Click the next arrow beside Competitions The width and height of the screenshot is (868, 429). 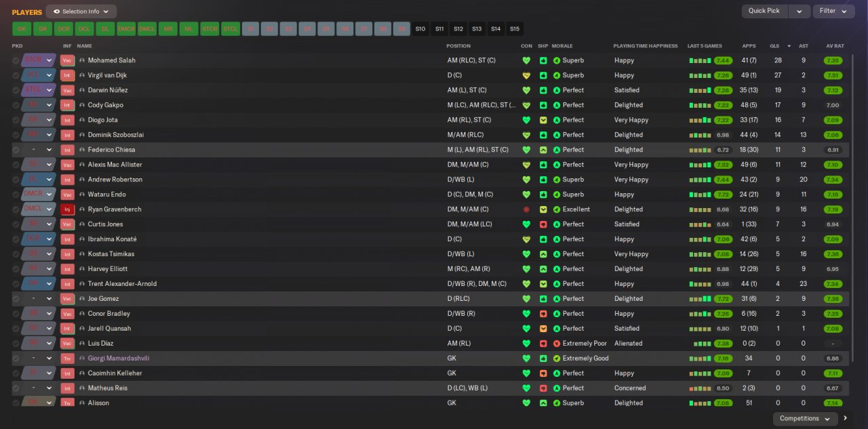click(846, 419)
